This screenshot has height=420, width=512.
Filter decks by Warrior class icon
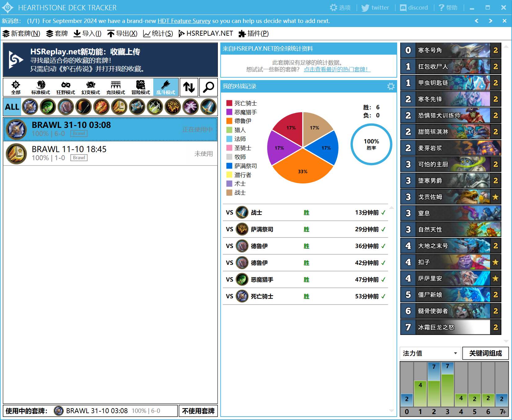pyautogui.click(x=209, y=107)
